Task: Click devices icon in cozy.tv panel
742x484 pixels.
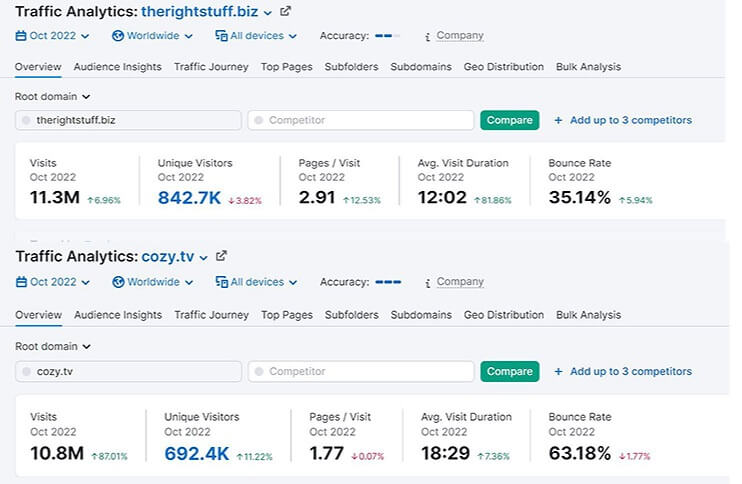Action: click(x=221, y=282)
